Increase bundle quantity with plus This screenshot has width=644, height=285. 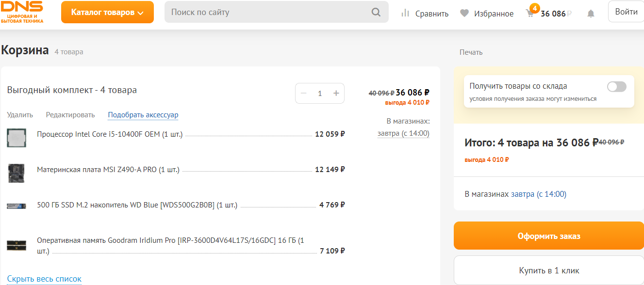(336, 94)
